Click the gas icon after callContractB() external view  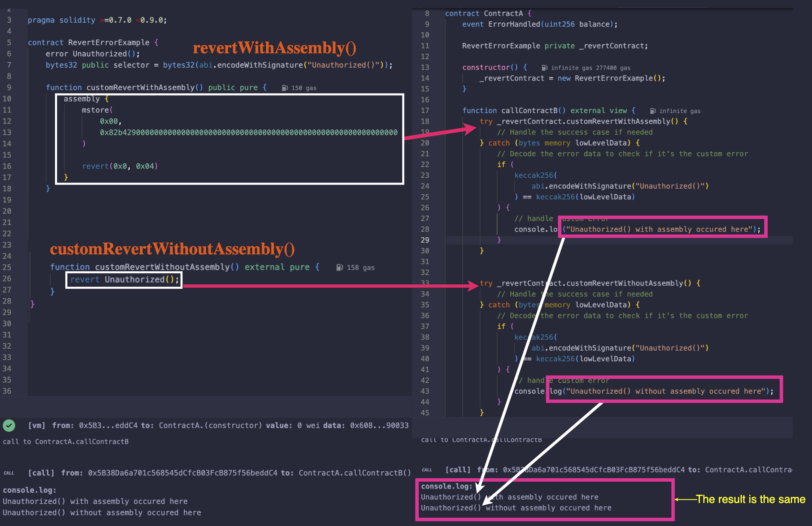point(653,111)
